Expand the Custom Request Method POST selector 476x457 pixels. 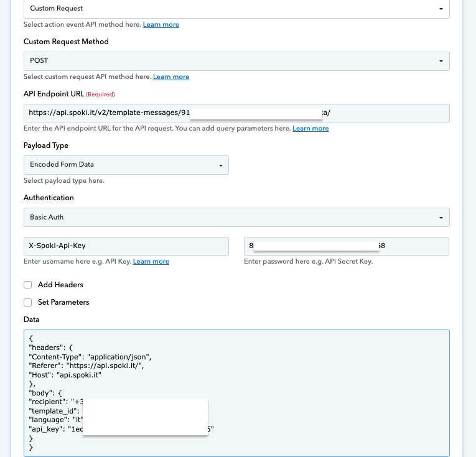[236, 62]
